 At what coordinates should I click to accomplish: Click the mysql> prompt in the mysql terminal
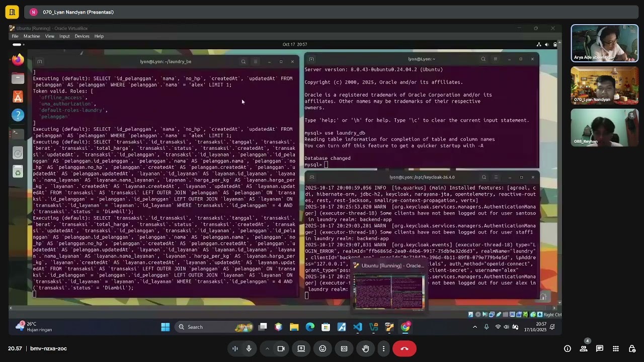tap(313, 165)
